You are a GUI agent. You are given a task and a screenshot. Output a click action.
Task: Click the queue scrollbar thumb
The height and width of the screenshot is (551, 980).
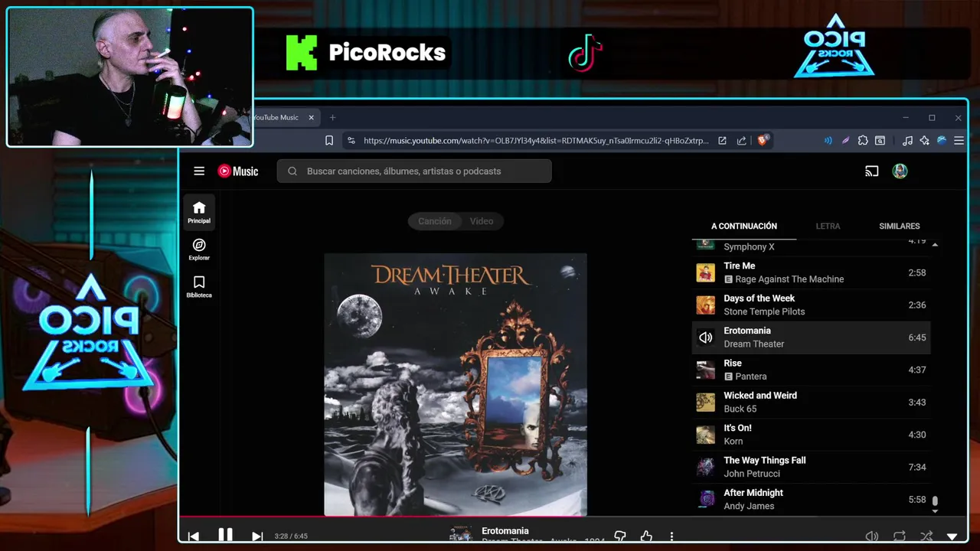click(935, 500)
